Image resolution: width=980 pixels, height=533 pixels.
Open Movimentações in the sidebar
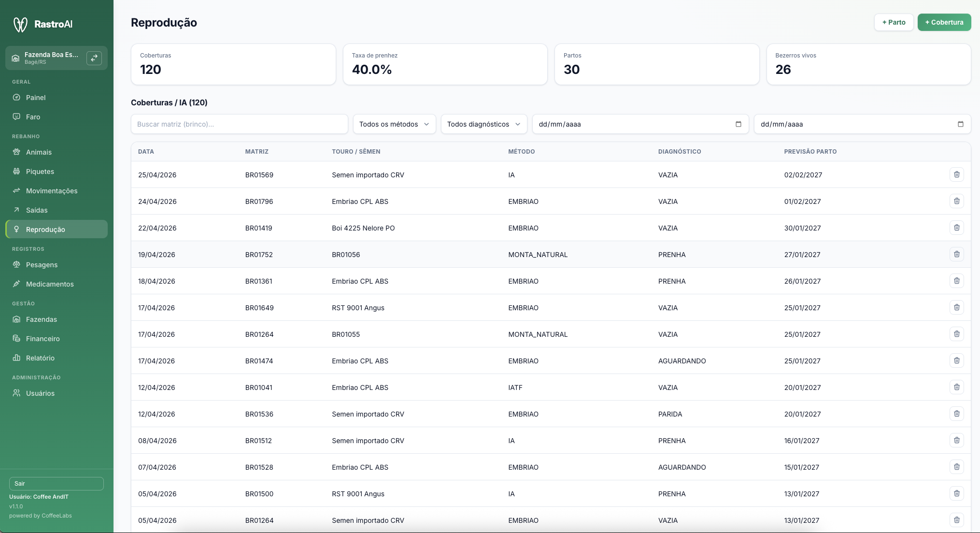(x=57, y=191)
